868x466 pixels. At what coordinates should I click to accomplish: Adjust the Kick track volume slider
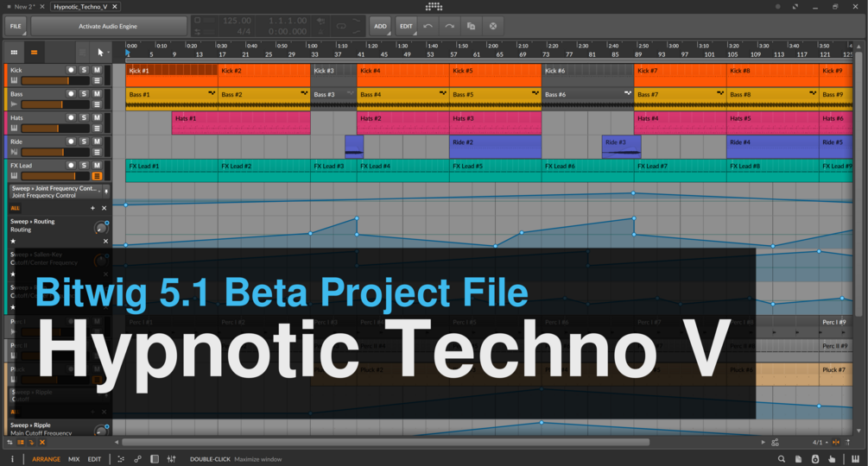point(55,81)
